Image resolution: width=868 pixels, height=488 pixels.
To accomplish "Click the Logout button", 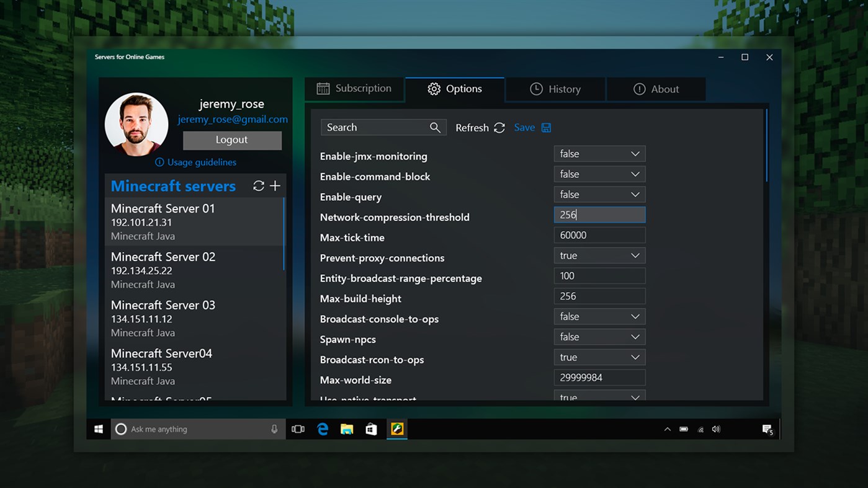I will pos(232,140).
